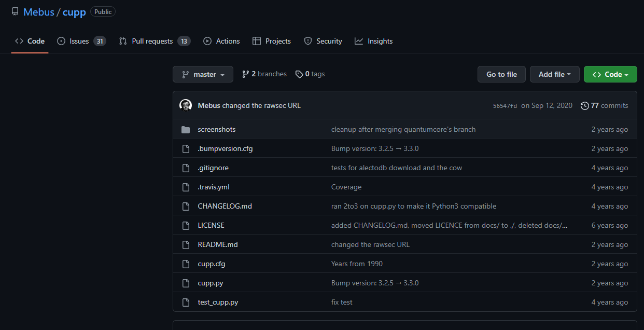Click 'on Sep 12, 2020' commit date
This screenshot has height=330, width=644.
coord(547,105)
